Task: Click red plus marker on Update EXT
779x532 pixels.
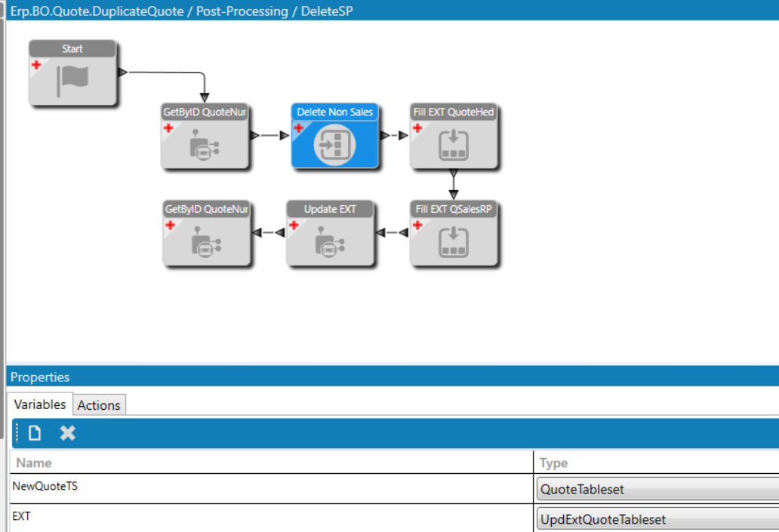Action: tap(294, 225)
